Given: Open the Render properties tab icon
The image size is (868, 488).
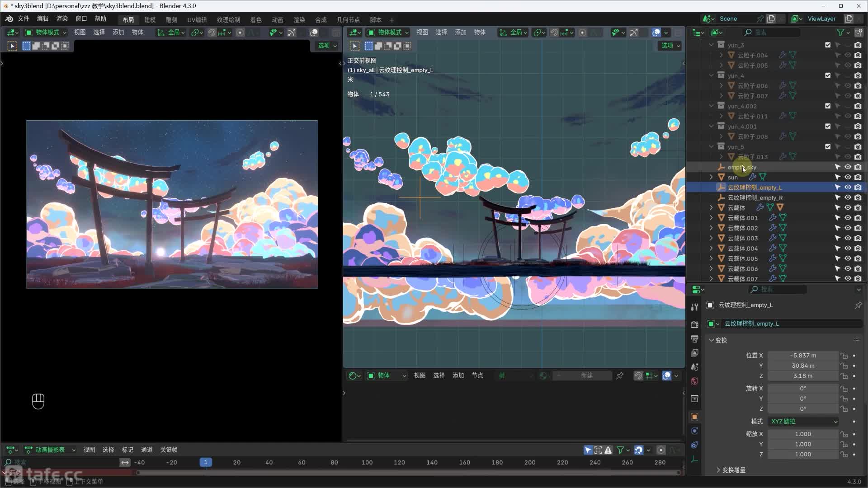Looking at the screenshot, I should pos(695,324).
